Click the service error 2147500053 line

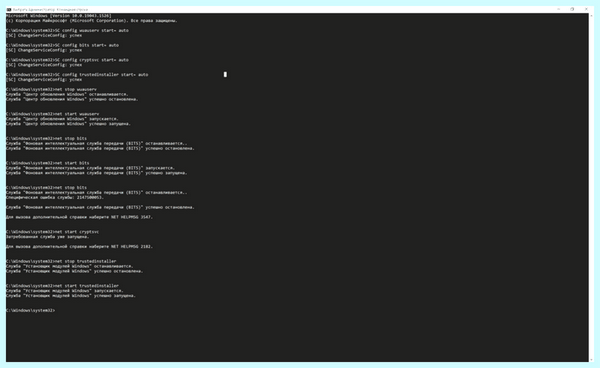pos(55,197)
